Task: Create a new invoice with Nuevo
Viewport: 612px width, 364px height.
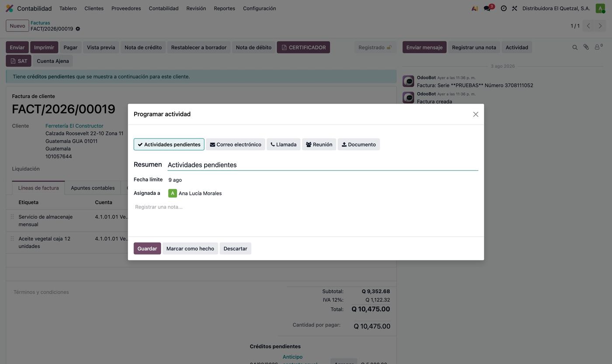Action: click(17, 26)
